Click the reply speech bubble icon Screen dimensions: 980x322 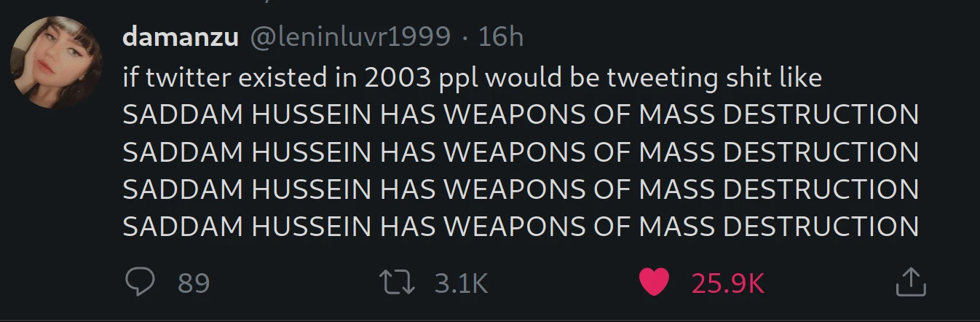tap(138, 282)
